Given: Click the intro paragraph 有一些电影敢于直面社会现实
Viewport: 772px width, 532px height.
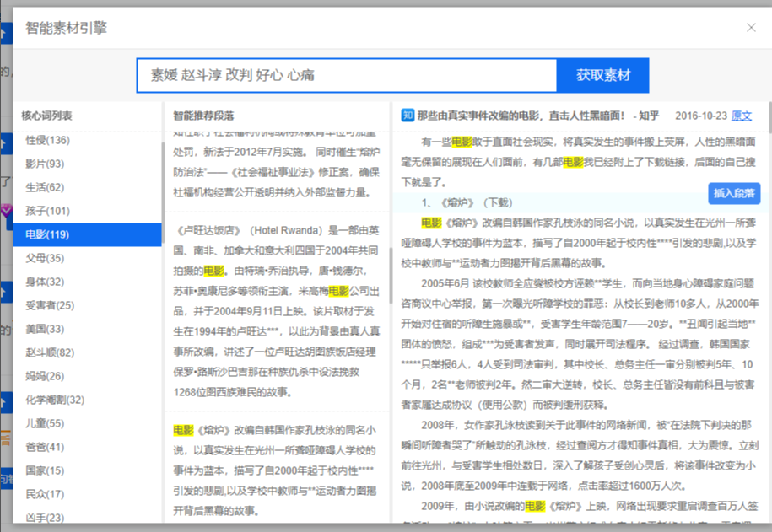Looking at the screenshot, I should pos(579,162).
